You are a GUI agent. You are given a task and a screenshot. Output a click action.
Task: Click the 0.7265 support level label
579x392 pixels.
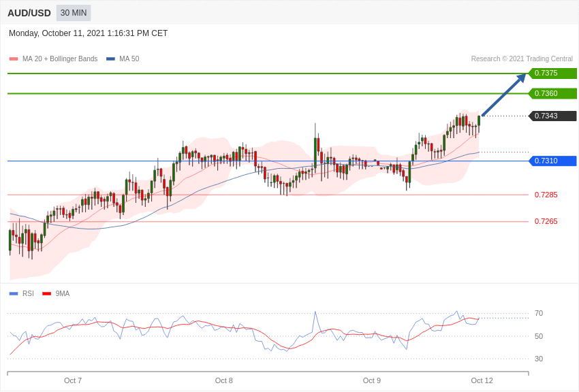click(x=546, y=221)
